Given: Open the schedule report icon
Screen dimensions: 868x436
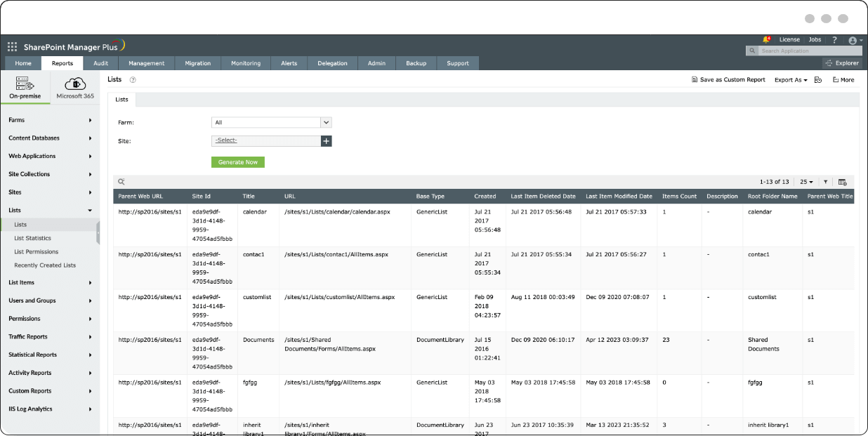Looking at the screenshot, I should coord(818,80).
